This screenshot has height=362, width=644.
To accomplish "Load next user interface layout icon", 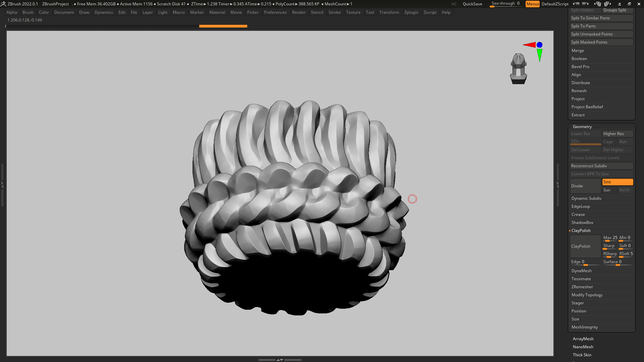I will point(608,4).
